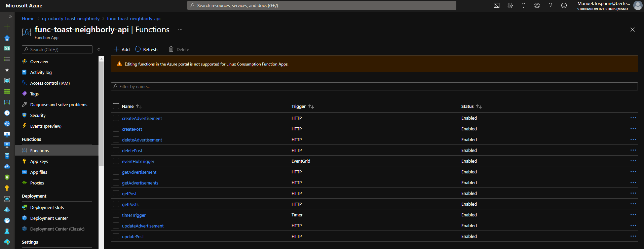Click the Create a resource plus icon

[x=7, y=27]
